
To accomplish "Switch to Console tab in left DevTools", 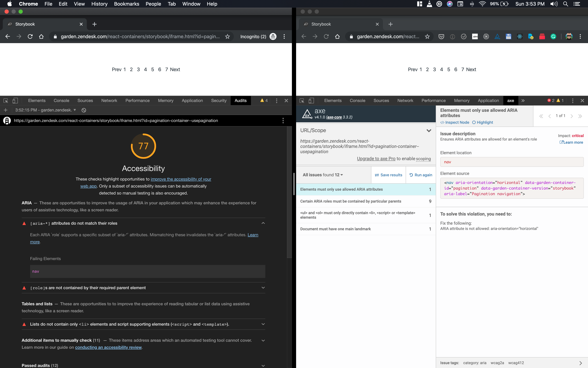I will 61,101.
